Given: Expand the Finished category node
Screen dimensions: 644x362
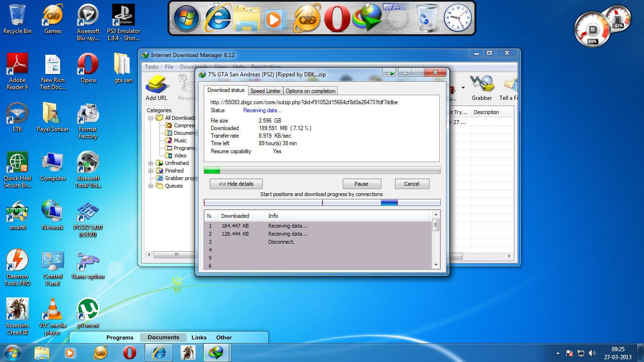Looking at the screenshot, I should tap(151, 171).
